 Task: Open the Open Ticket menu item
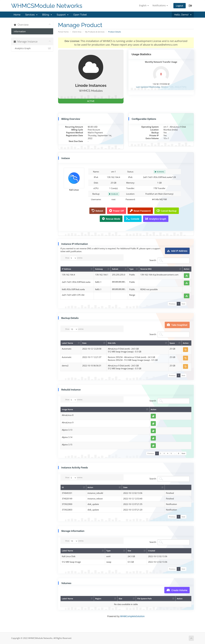(x=80, y=15)
